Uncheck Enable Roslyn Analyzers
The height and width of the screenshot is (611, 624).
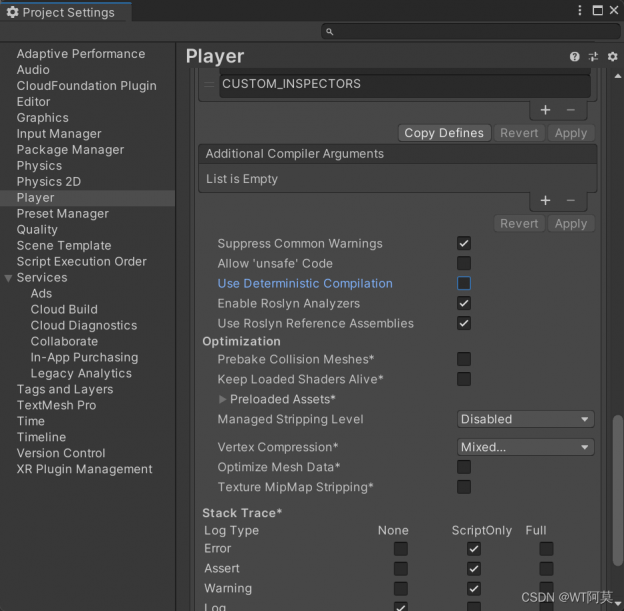click(x=464, y=303)
